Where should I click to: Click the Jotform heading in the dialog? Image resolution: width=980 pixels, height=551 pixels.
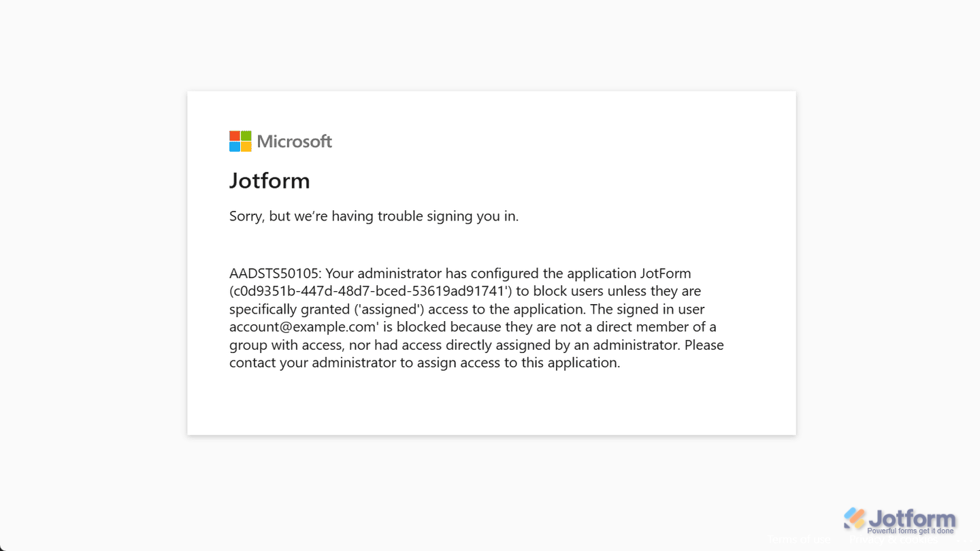coord(269,180)
